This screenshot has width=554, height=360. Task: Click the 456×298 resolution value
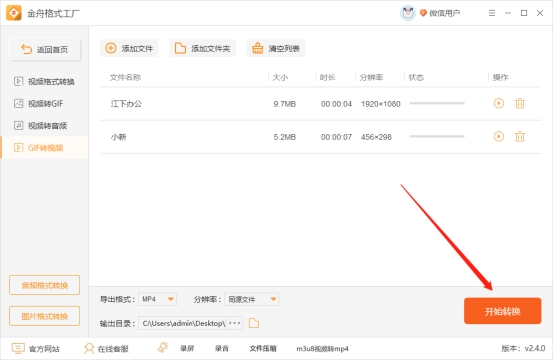coord(376,137)
